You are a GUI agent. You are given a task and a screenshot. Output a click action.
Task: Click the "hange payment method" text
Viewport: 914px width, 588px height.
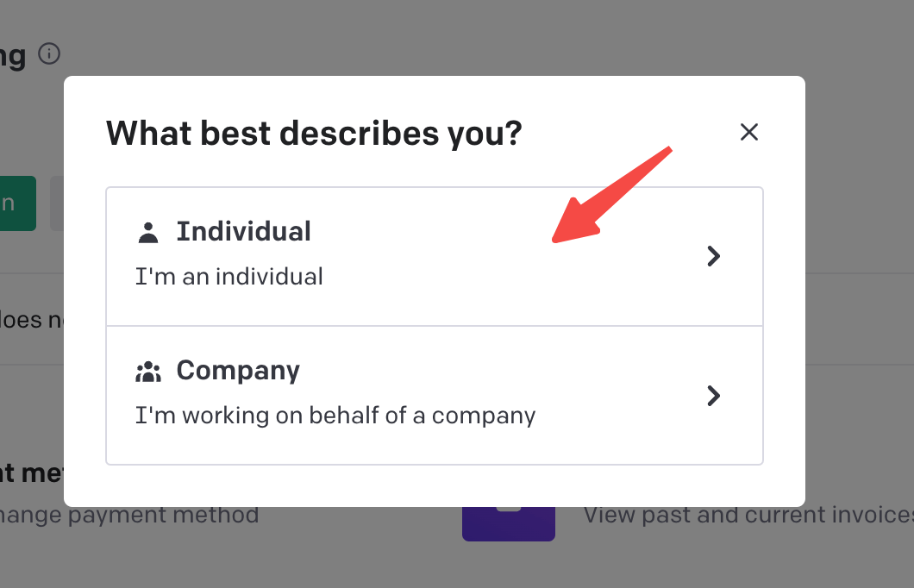[x=129, y=516]
